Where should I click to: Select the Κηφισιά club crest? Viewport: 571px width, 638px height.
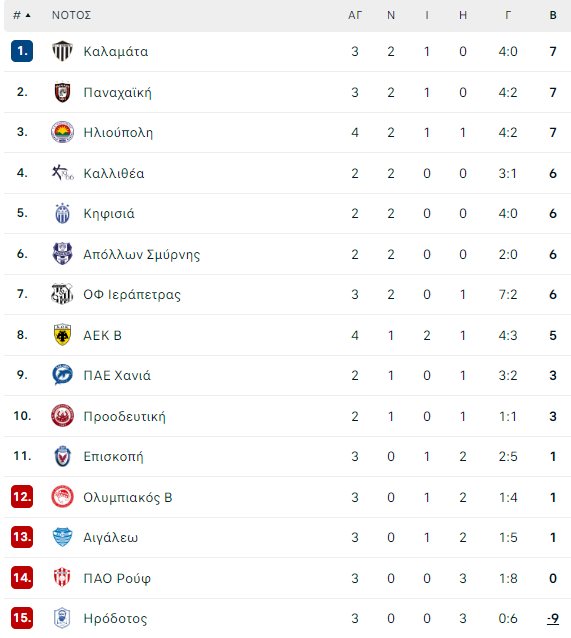click(x=62, y=214)
